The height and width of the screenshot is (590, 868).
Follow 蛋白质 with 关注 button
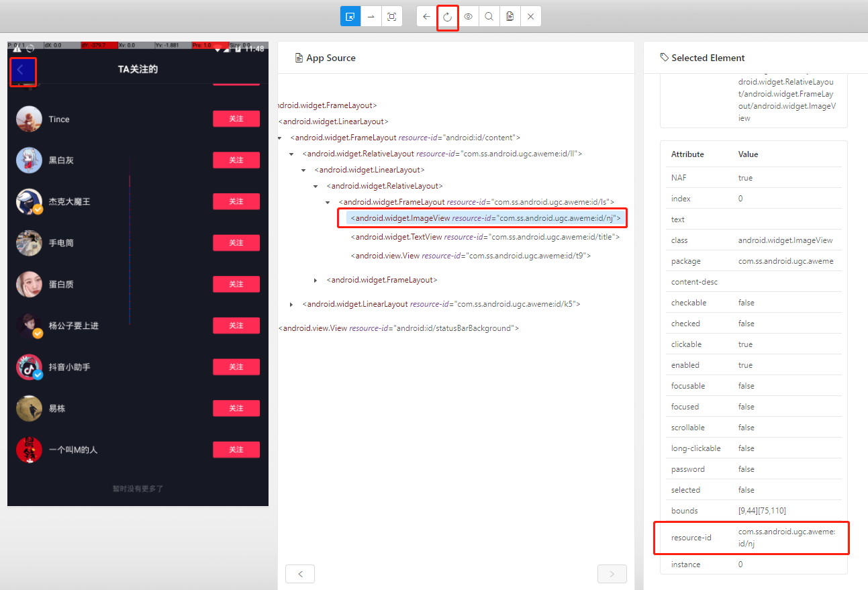click(236, 284)
